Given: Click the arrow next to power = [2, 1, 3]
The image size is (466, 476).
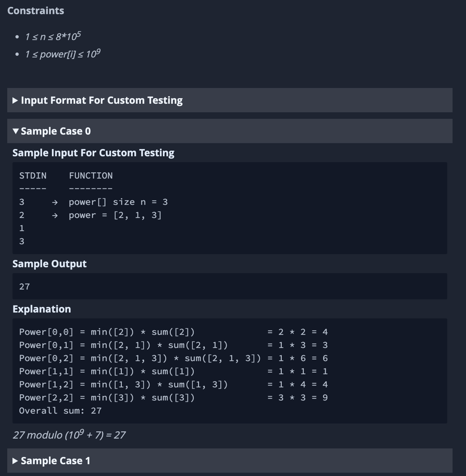Looking at the screenshot, I should coord(55,216).
